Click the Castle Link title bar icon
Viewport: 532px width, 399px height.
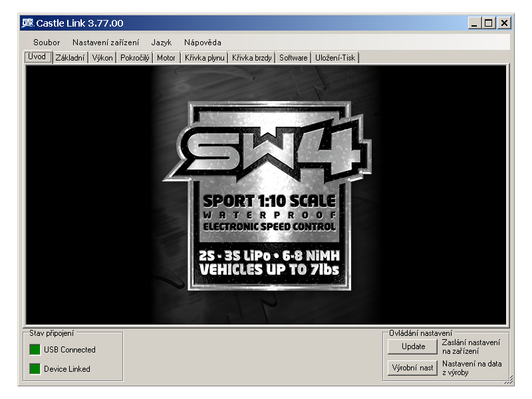click(28, 23)
